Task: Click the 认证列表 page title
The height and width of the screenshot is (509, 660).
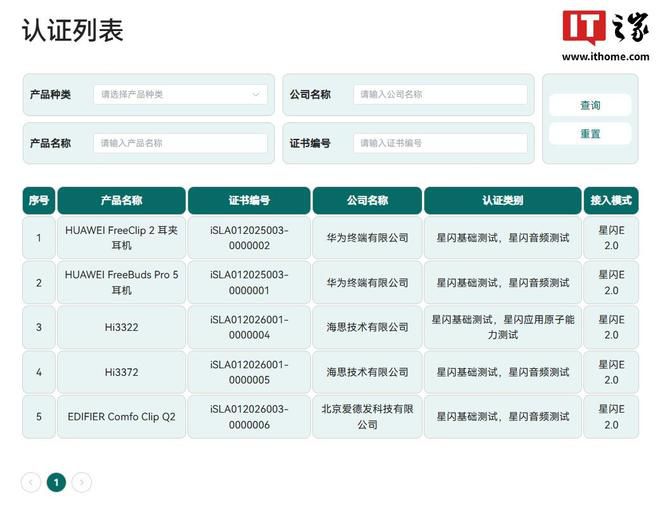Action: (x=72, y=30)
